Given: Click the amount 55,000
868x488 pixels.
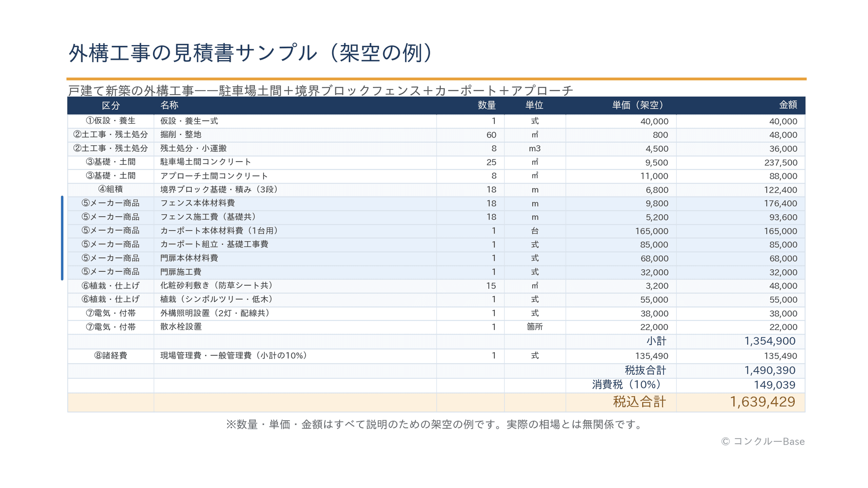Looking at the screenshot, I should pyautogui.click(x=783, y=300).
